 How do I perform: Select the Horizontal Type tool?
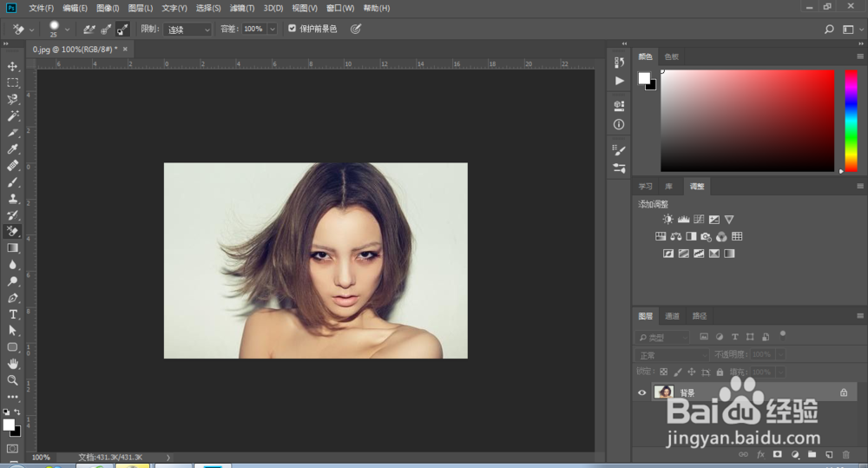[13, 314]
